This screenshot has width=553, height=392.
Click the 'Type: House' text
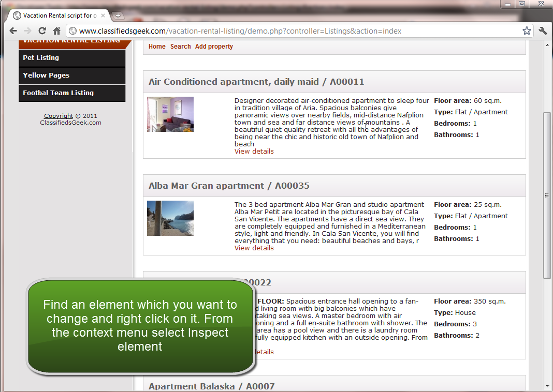tap(455, 313)
